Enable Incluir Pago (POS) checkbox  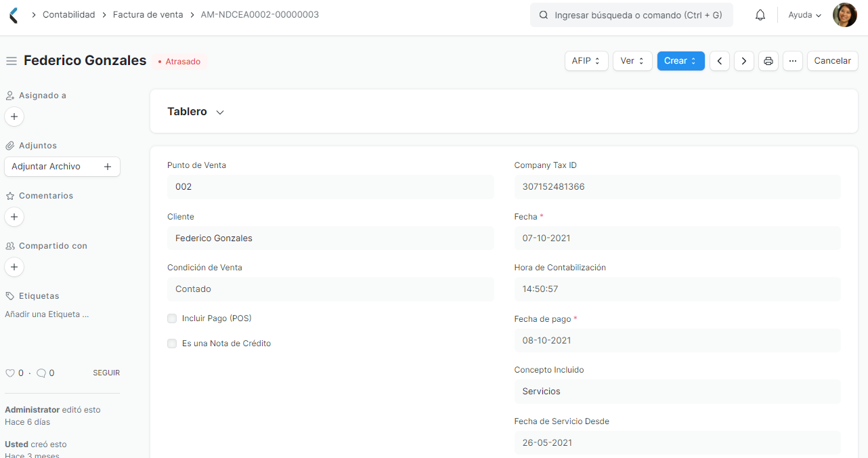coord(172,318)
